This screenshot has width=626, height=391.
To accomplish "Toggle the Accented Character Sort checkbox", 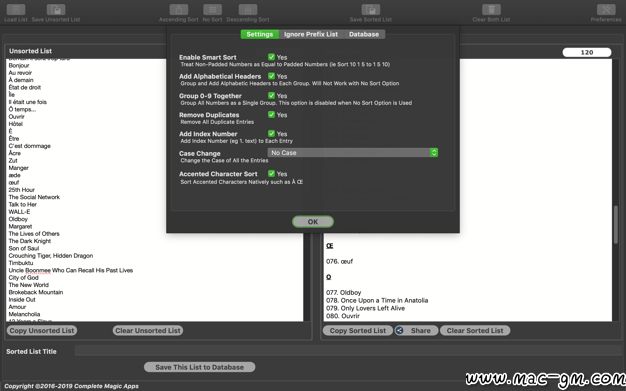I will 271,173.
